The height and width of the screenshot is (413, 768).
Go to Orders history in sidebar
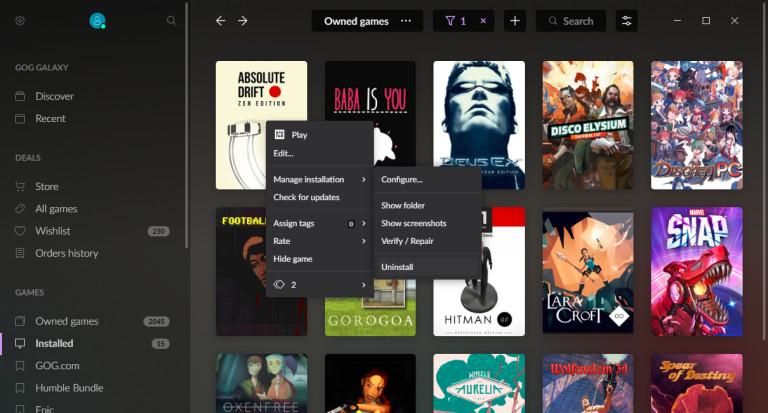pyautogui.click(x=66, y=253)
